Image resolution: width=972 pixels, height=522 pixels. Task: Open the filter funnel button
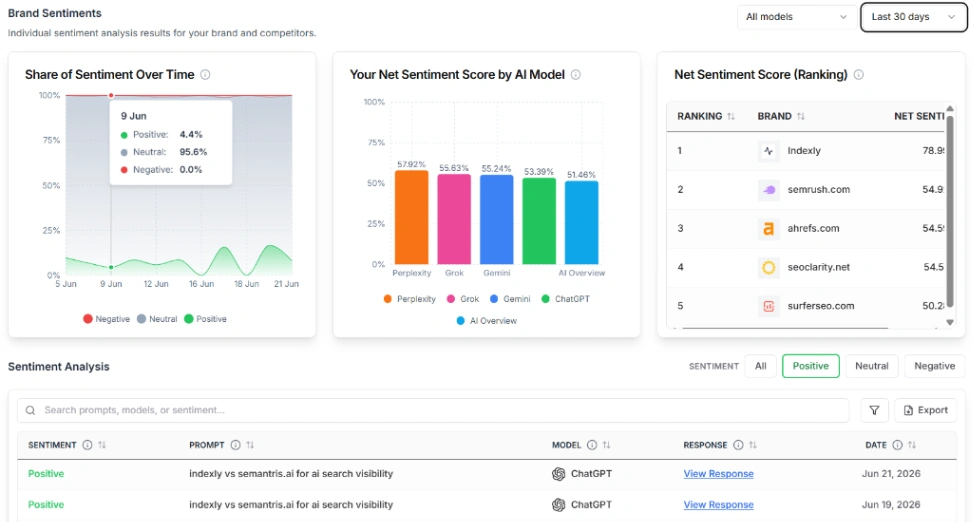pos(874,410)
